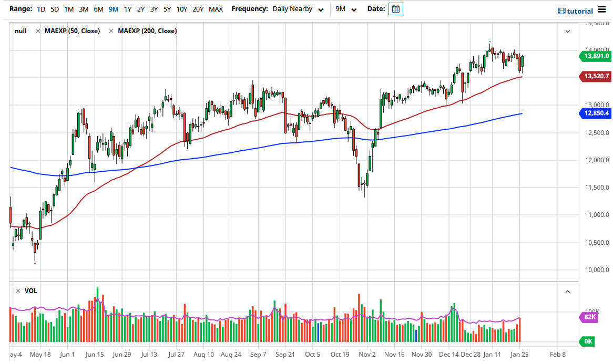Click the 13,891.0 green price label
This screenshot has width=613, height=364.
click(x=595, y=56)
